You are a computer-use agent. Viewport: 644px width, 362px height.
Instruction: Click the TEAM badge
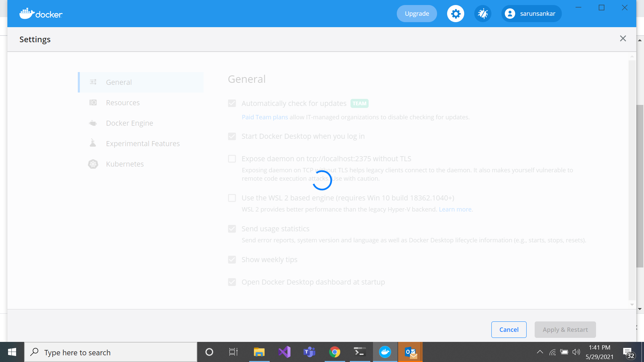pos(360,103)
